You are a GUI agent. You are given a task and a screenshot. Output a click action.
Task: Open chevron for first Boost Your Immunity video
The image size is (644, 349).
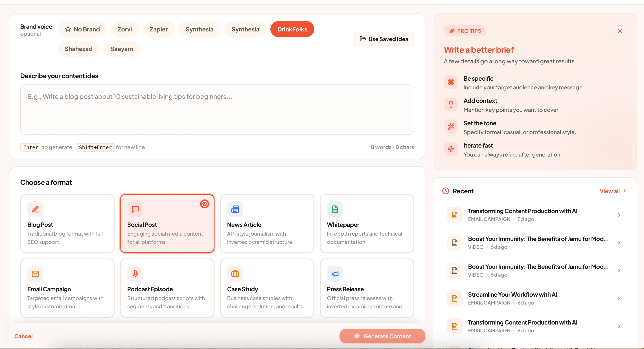coord(619,243)
